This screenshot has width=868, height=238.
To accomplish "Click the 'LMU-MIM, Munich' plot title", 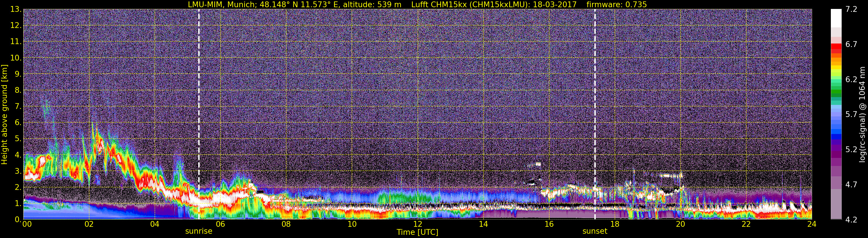I will [x=223, y=4].
